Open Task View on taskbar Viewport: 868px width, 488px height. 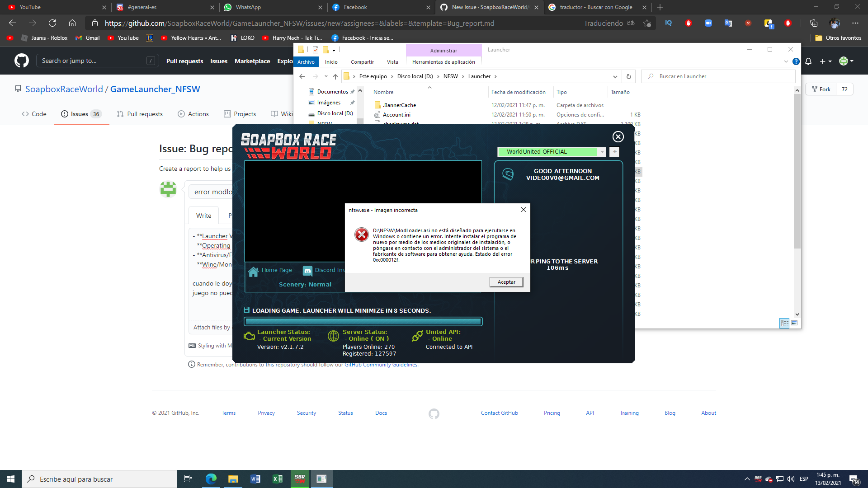(x=188, y=479)
